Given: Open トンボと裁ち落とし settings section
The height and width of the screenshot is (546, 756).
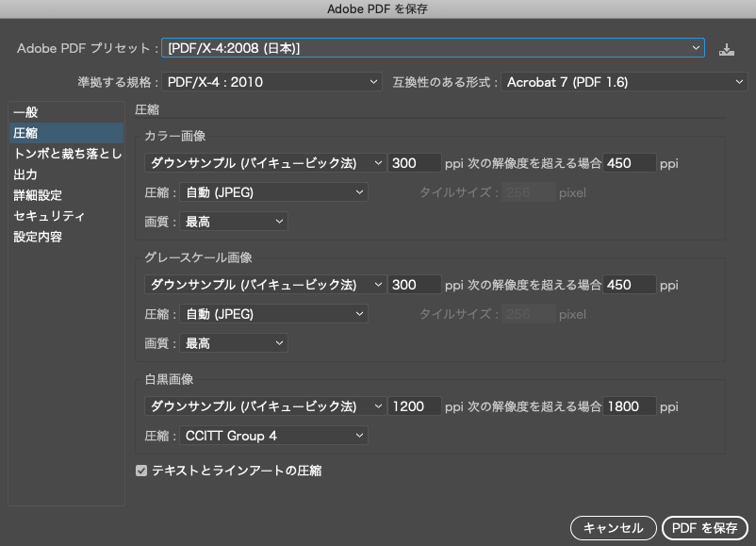Looking at the screenshot, I should (67, 154).
